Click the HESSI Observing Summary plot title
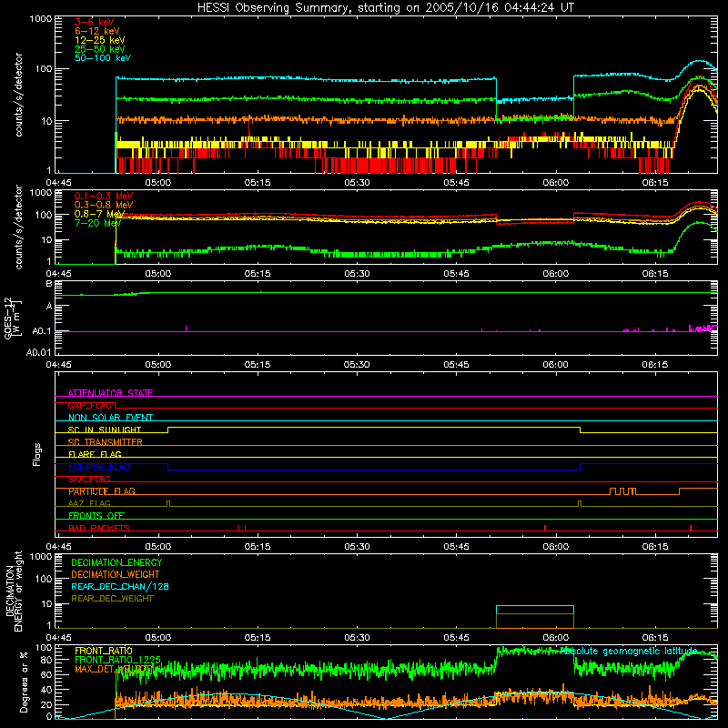The width and height of the screenshot is (728, 728). [386, 8]
